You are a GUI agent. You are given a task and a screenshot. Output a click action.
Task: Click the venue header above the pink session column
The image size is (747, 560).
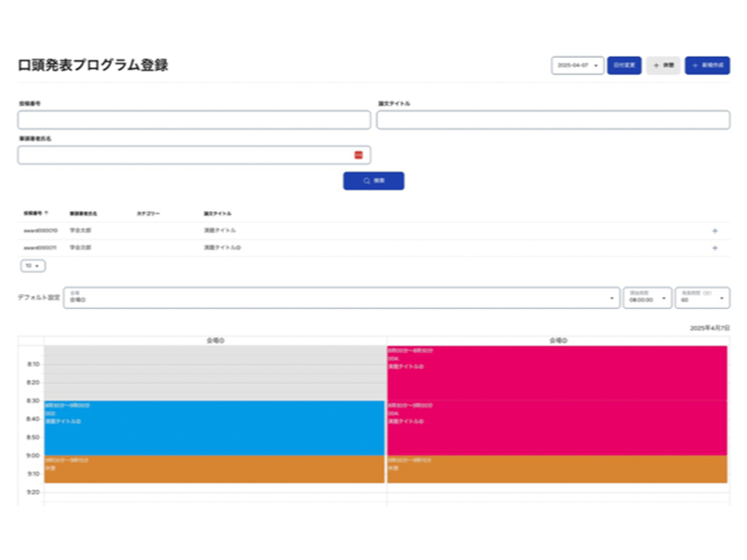pos(558,341)
